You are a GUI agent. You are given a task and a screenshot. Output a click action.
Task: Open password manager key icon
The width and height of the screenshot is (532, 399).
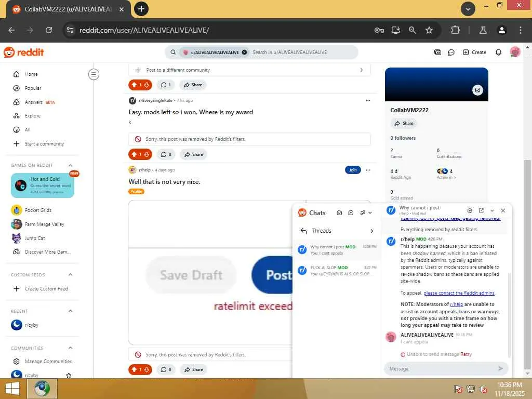click(379, 30)
